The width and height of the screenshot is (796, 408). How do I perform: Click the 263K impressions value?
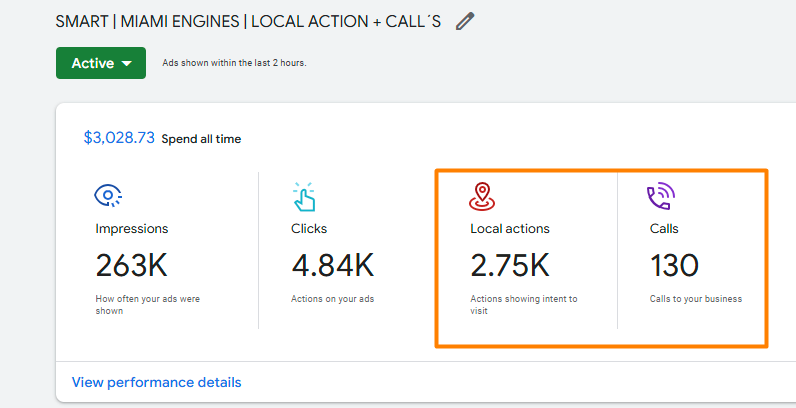pos(131,265)
